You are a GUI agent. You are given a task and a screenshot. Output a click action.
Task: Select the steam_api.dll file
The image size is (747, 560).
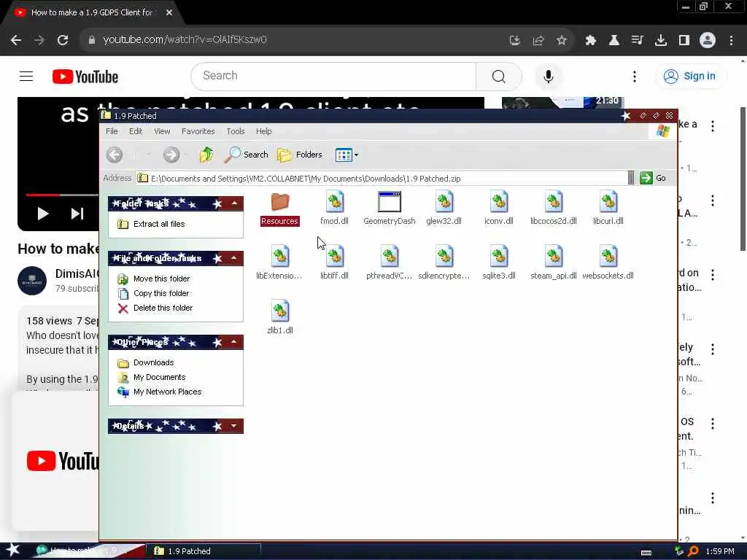point(554,262)
